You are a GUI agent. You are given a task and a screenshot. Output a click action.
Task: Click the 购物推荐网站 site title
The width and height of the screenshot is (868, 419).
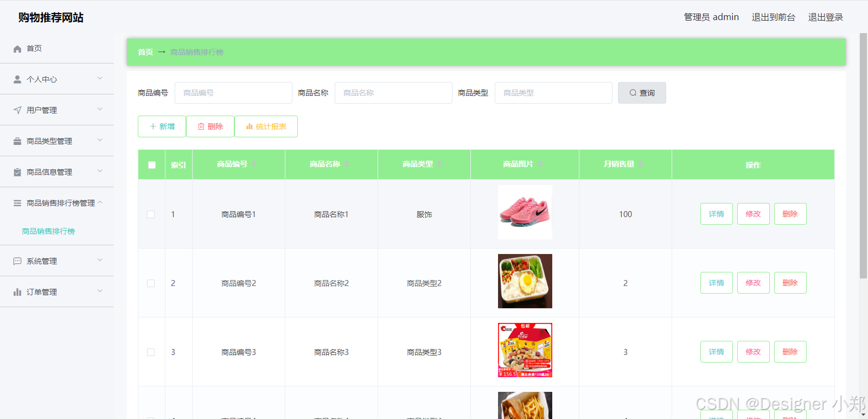(x=51, y=17)
